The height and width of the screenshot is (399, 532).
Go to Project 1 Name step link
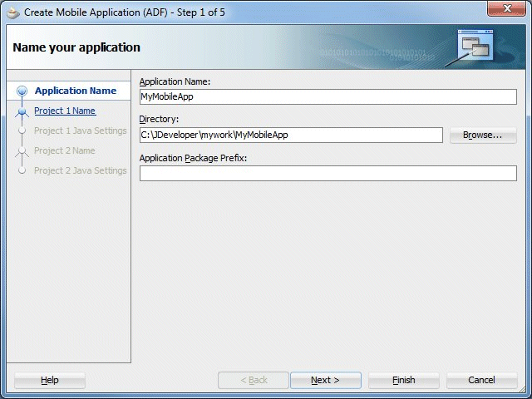coord(65,111)
